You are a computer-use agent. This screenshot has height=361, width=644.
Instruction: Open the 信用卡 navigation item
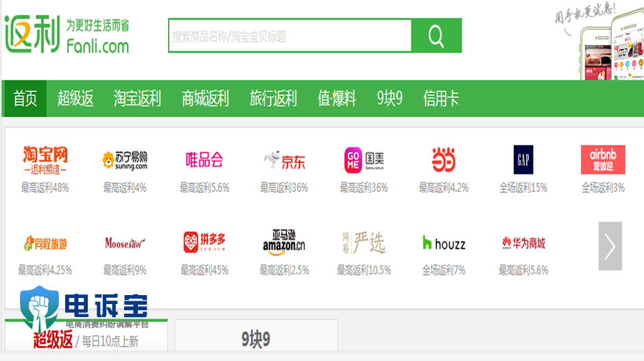[x=441, y=99]
